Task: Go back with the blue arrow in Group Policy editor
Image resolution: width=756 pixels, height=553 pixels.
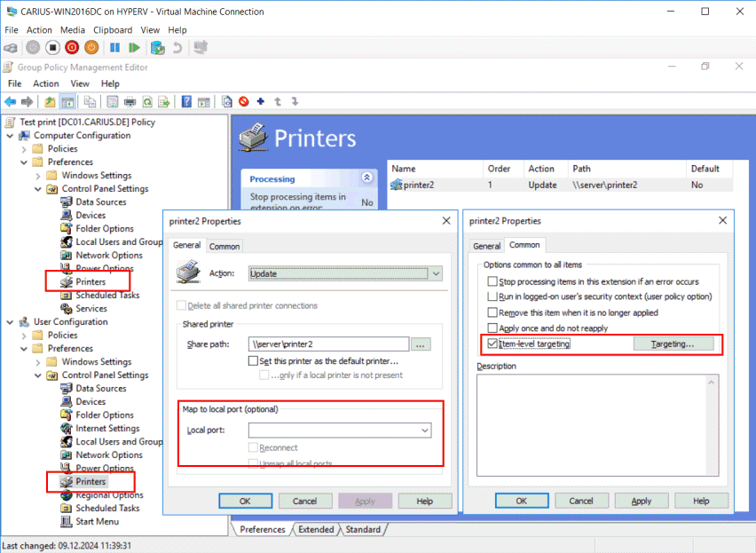Action: 10,102
